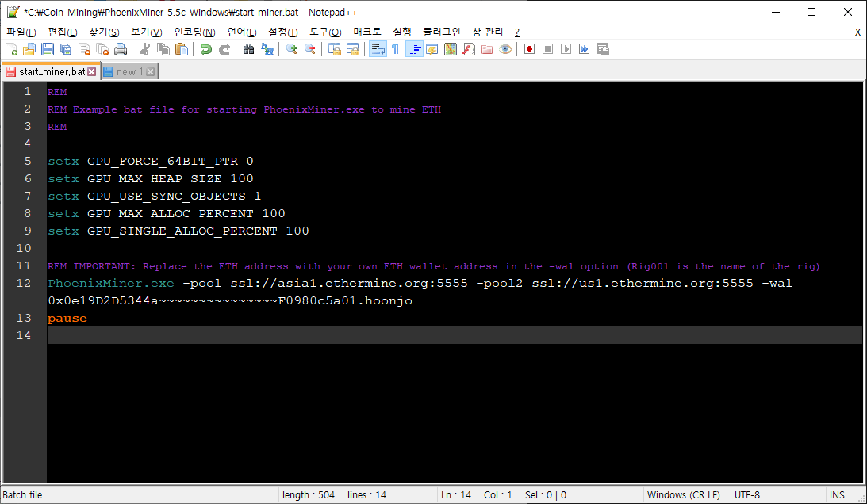Screen dimensions: 867x504
Task: Click the 'UTF-8' encoding status entry
Action: 747,495
